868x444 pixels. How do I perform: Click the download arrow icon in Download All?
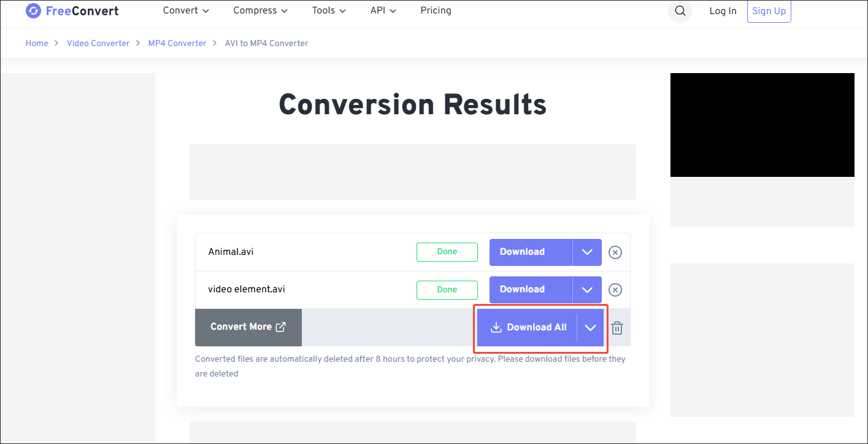tap(496, 327)
